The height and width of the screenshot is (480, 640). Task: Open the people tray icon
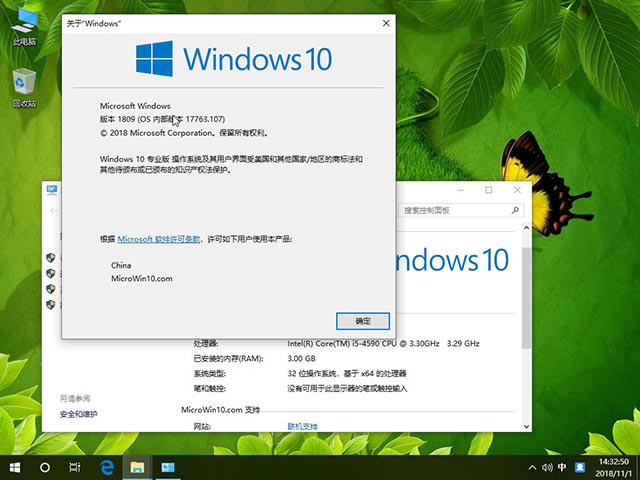tap(579, 467)
